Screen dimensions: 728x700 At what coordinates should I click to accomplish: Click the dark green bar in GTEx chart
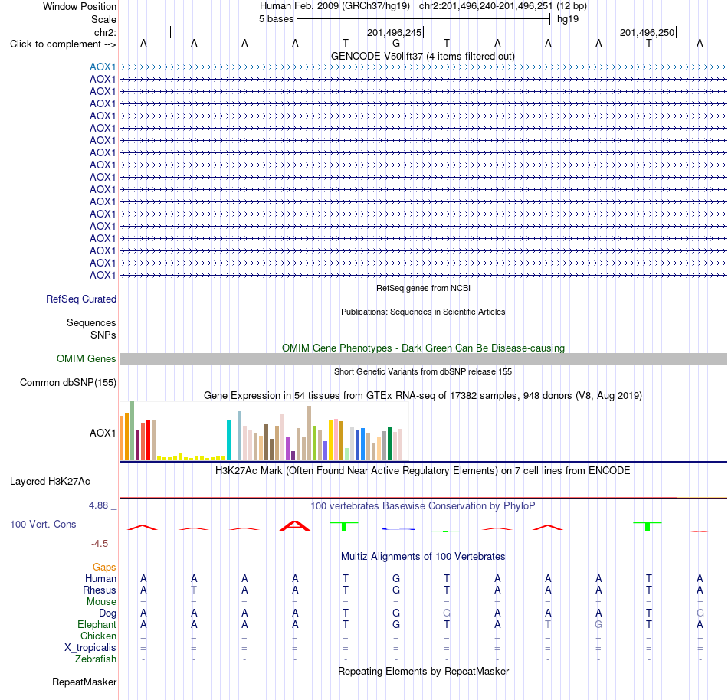[389, 443]
